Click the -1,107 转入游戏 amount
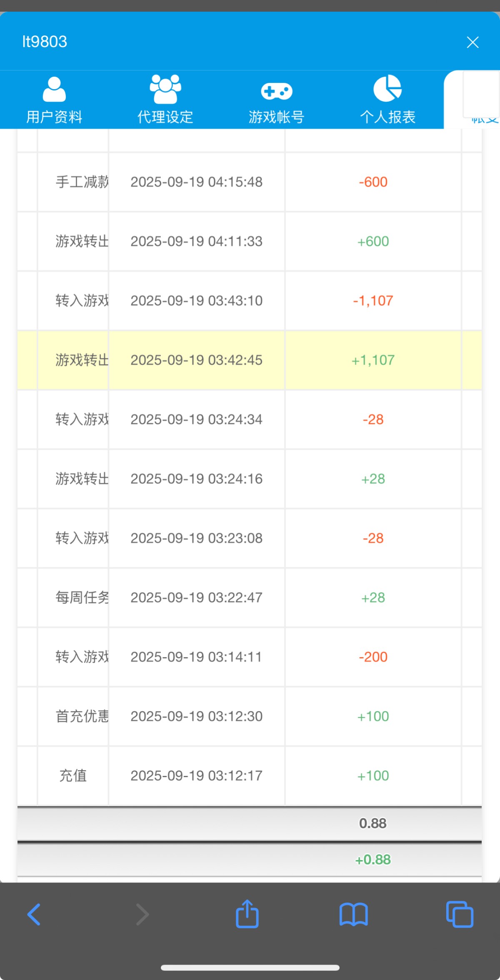 373,301
